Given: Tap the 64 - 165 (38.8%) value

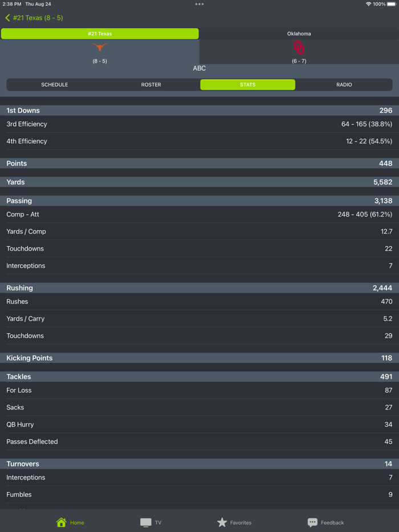Looking at the screenshot, I should (367, 124).
